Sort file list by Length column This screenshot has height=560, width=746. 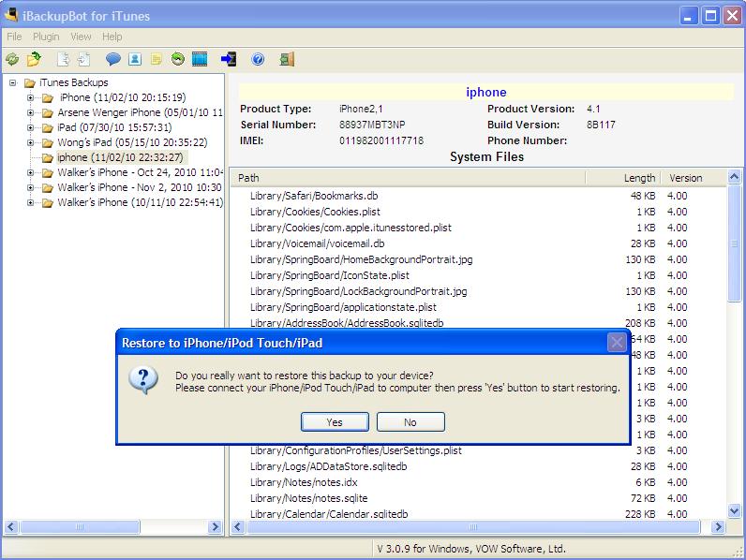[622, 178]
